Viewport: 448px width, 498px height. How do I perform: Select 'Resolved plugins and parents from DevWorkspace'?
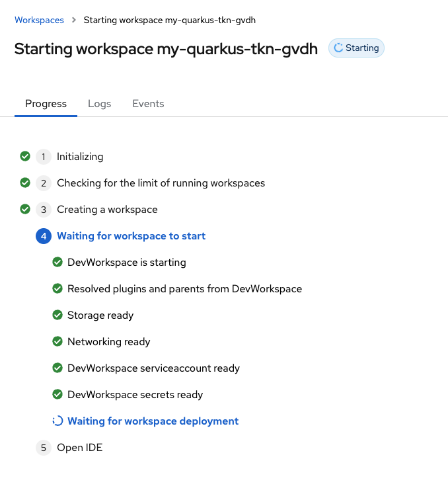click(184, 289)
